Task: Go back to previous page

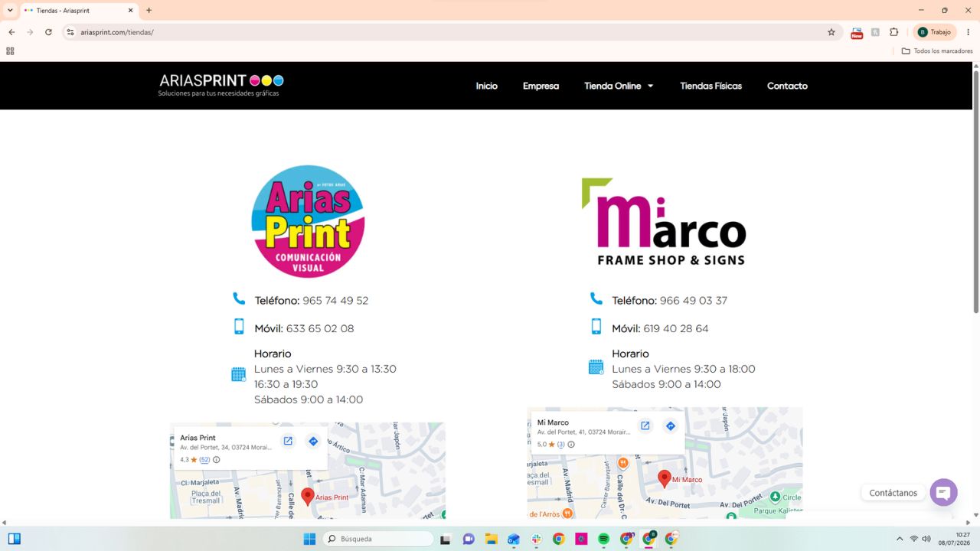Action: click(x=11, y=32)
